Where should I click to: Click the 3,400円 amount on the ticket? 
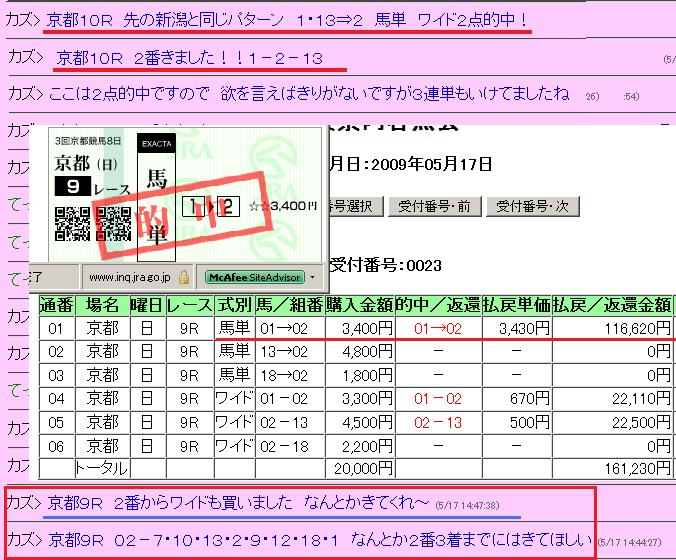[293, 206]
